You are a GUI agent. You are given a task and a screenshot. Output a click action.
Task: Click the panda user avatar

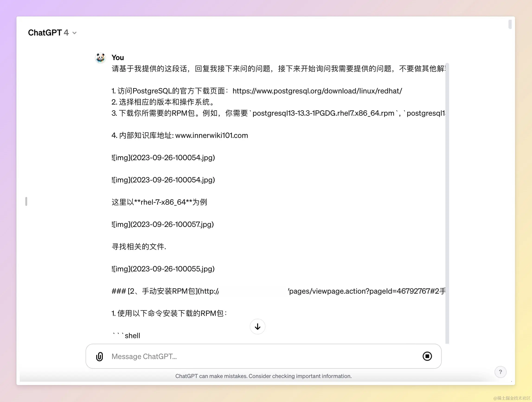pyautogui.click(x=100, y=58)
